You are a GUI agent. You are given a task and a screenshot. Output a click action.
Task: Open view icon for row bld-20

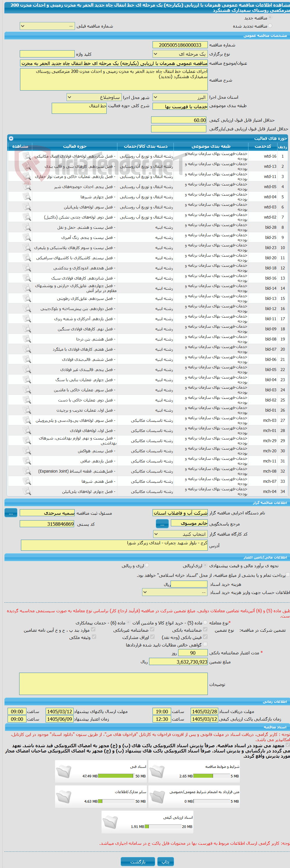(27, 257)
